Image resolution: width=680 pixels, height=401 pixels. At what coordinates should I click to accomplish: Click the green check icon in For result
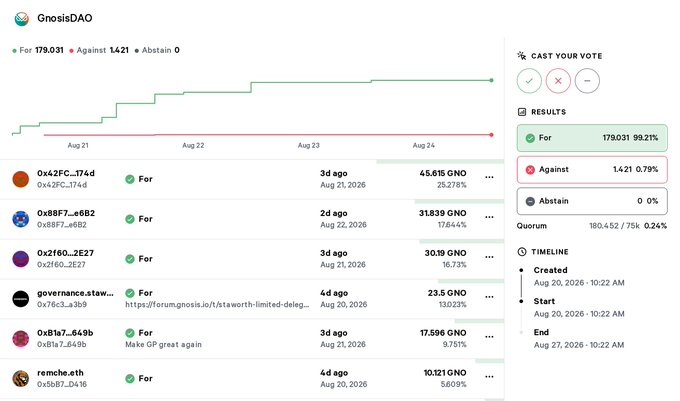tap(530, 138)
